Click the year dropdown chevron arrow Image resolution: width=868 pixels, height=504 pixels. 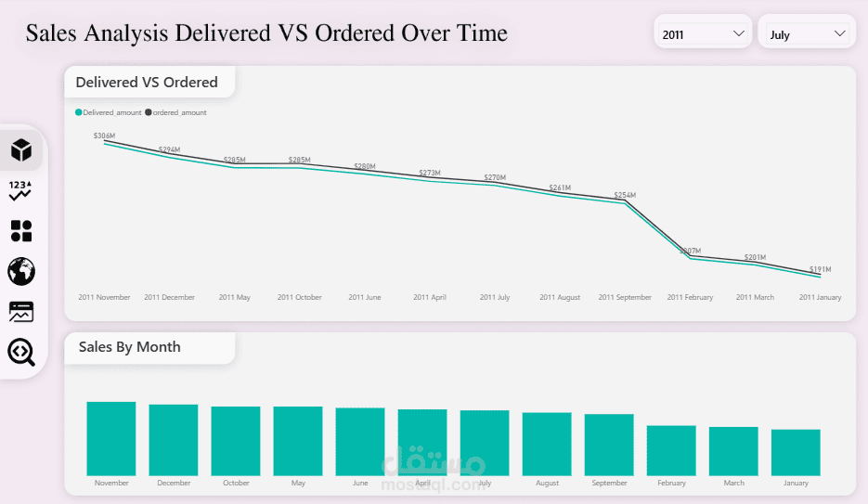click(738, 33)
